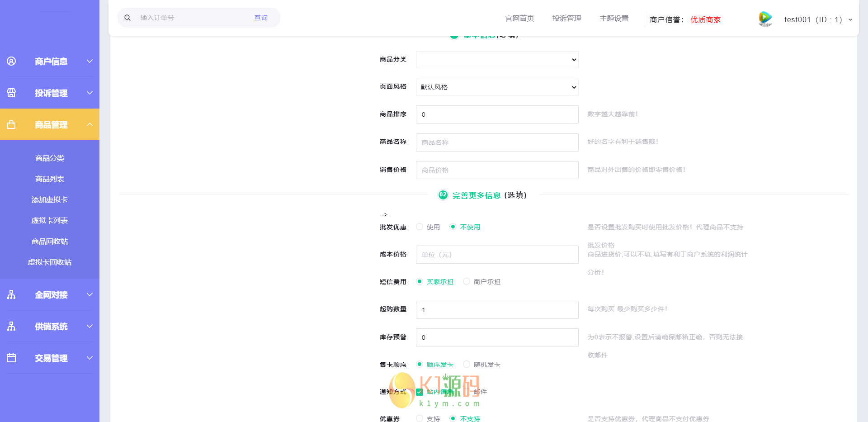Screen dimensions: 868x422
Task: Open 商品回收站 in the sidebar
Action: (50, 241)
